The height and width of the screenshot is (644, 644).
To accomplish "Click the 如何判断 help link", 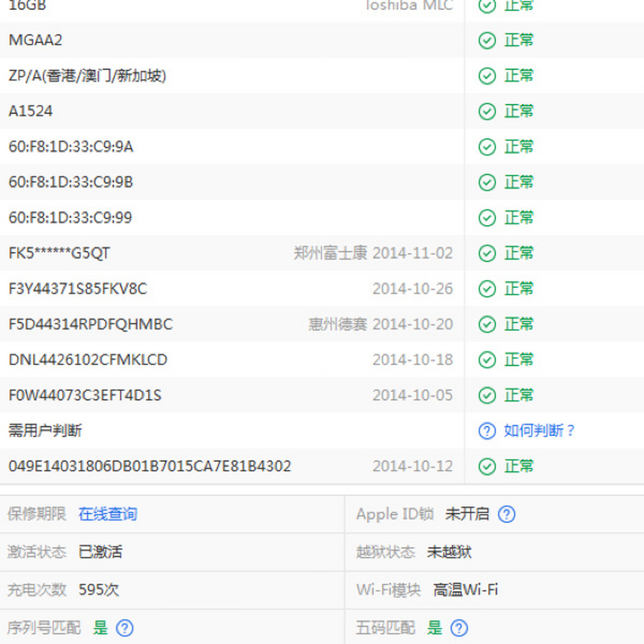I will click(x=538, y=431).
